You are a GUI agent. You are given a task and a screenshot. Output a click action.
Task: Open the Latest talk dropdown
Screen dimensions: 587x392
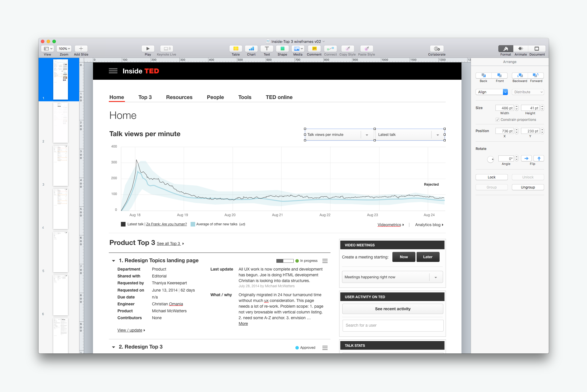410,135
